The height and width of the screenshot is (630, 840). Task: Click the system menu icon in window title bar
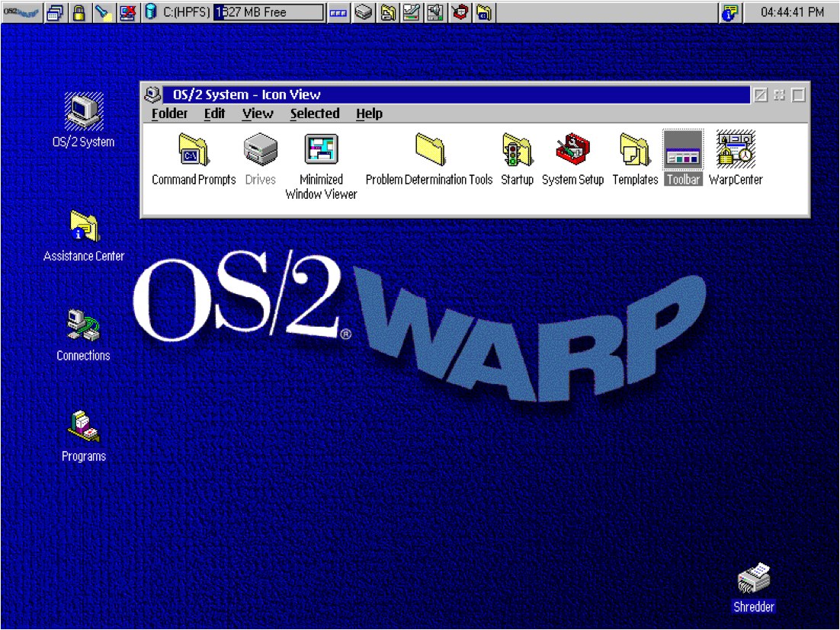tap(152, 94)
